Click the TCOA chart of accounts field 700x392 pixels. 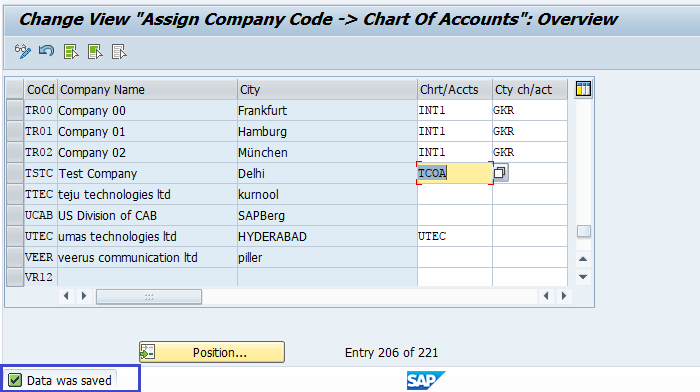455,173
